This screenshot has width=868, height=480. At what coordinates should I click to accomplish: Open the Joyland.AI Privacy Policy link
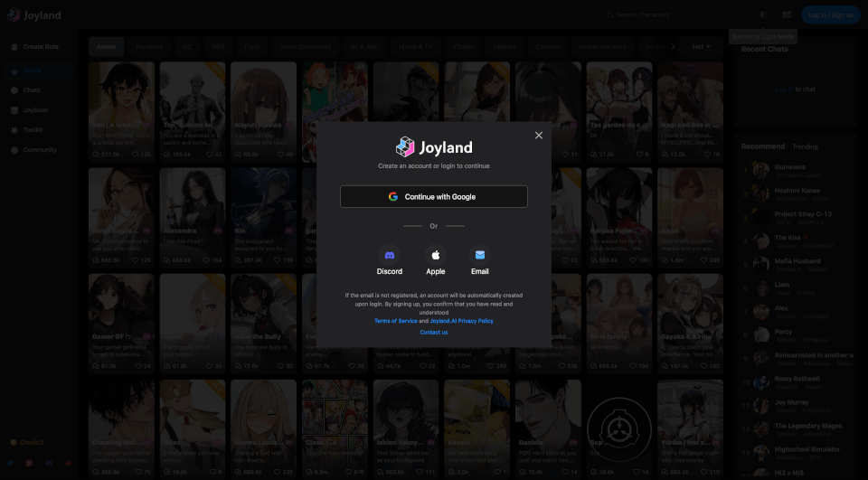coord(462,321)
